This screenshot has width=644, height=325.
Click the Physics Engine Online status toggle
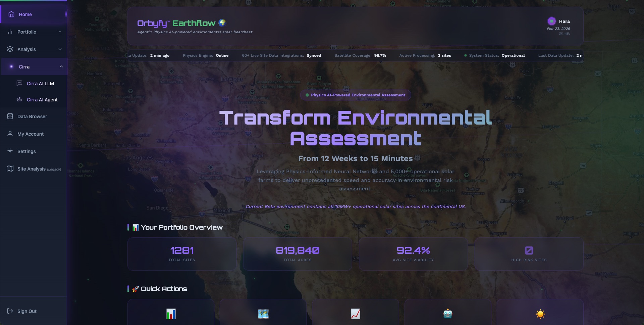[206, 55]
